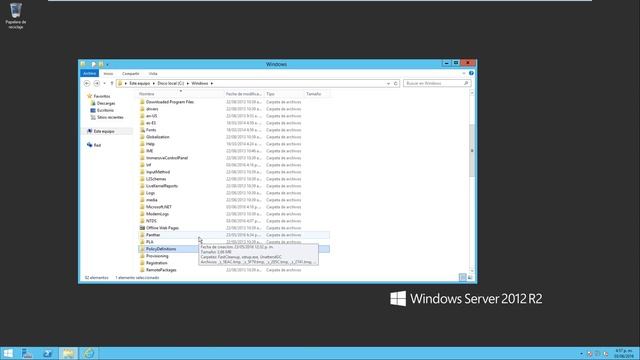Select the ImmersiveControlPanel folder

167,158
